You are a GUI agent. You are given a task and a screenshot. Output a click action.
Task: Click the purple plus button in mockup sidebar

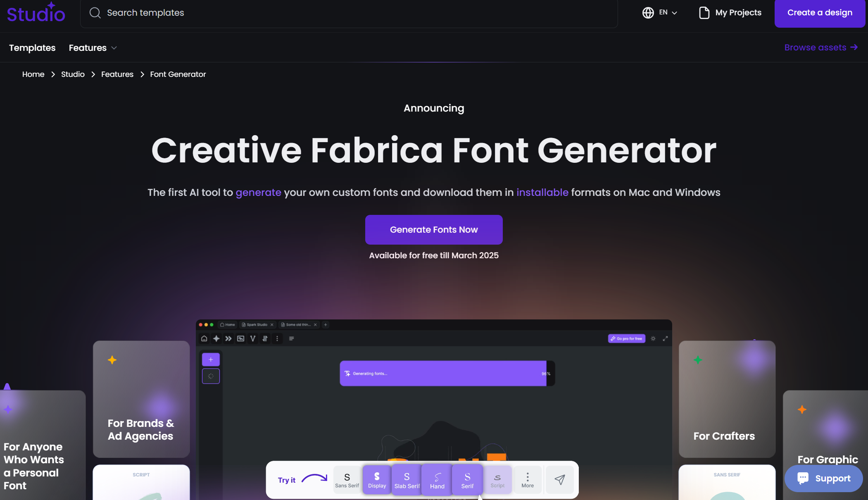pyautogui.click(x=211, y=360)
